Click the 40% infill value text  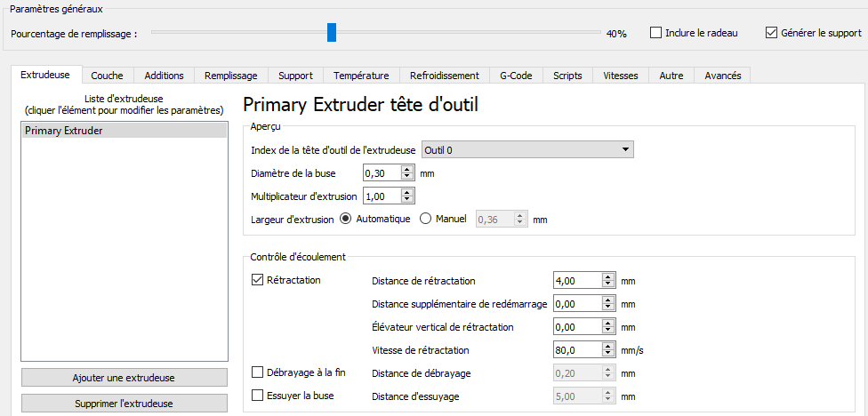616,34
